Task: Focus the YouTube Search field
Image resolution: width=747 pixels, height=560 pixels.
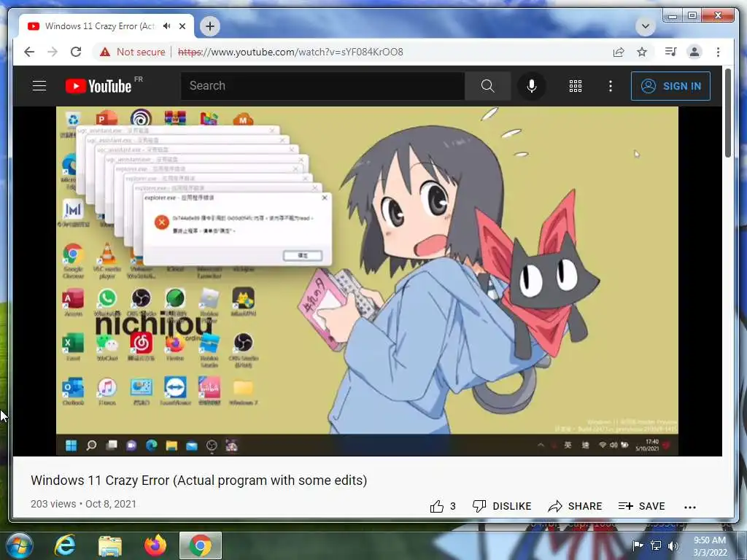Action: pos(322,86)
